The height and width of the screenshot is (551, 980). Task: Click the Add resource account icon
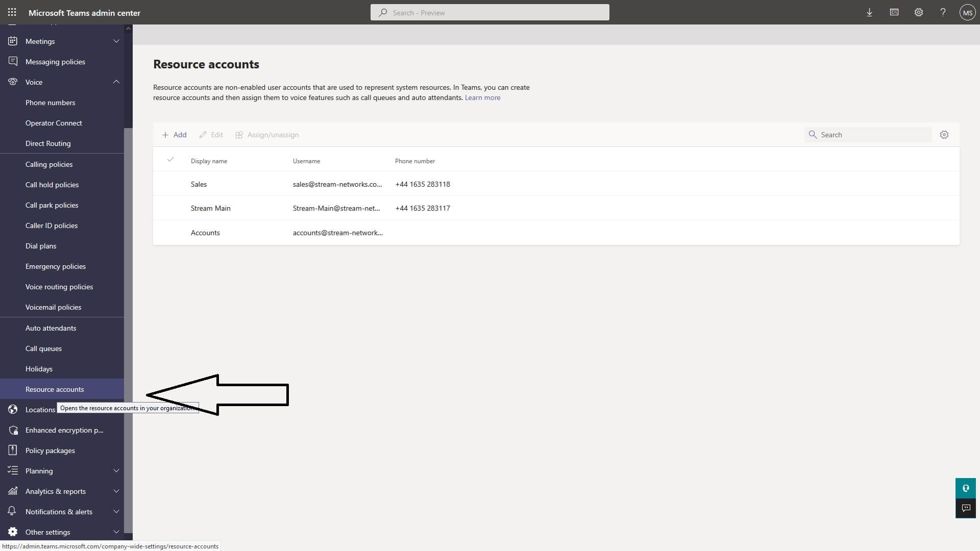pos(174,135)
